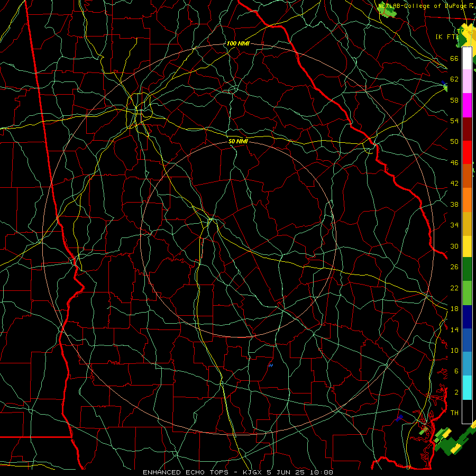
Task: Select the light blue swatch on the scale
Action: [x=467, y=364]
